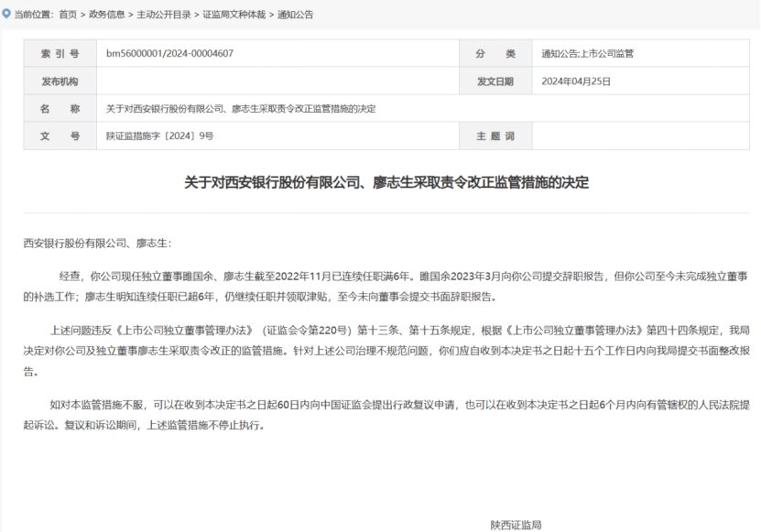Open the 政务信息 breadcrumb link
This screenshot has height=532, width=761.
(106, 14)
